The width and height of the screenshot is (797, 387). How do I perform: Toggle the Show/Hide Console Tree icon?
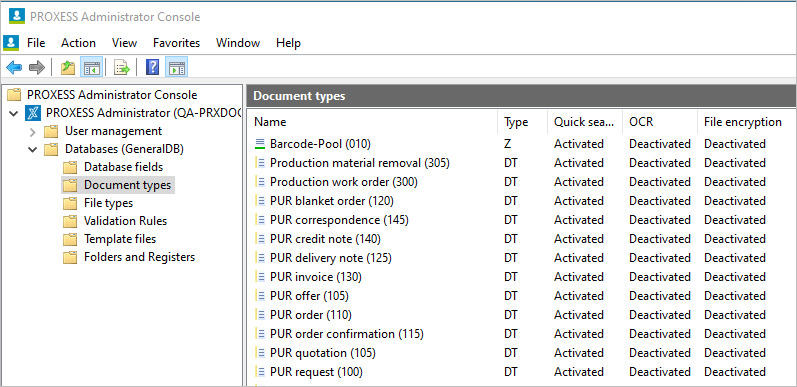[x=92, y=67]
